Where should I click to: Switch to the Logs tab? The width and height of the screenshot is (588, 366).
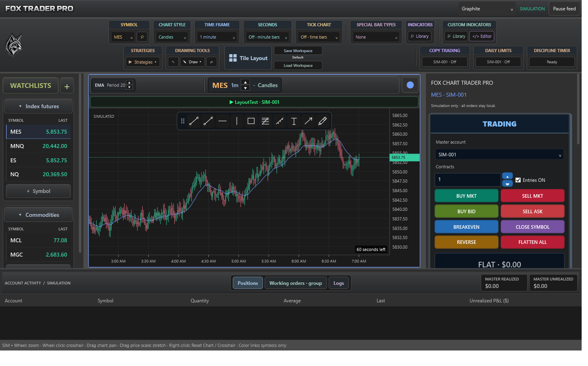pyautogui.click(x=338, y=283)
